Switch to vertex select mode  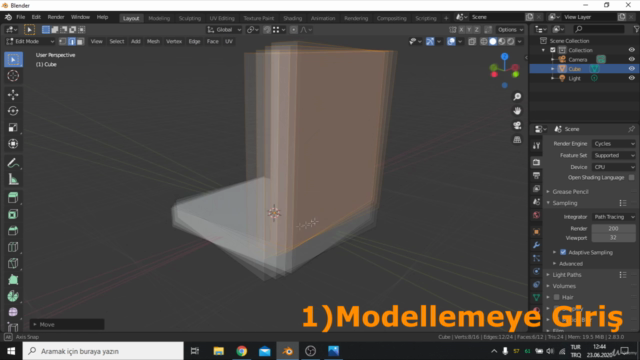tap(62, 41)
